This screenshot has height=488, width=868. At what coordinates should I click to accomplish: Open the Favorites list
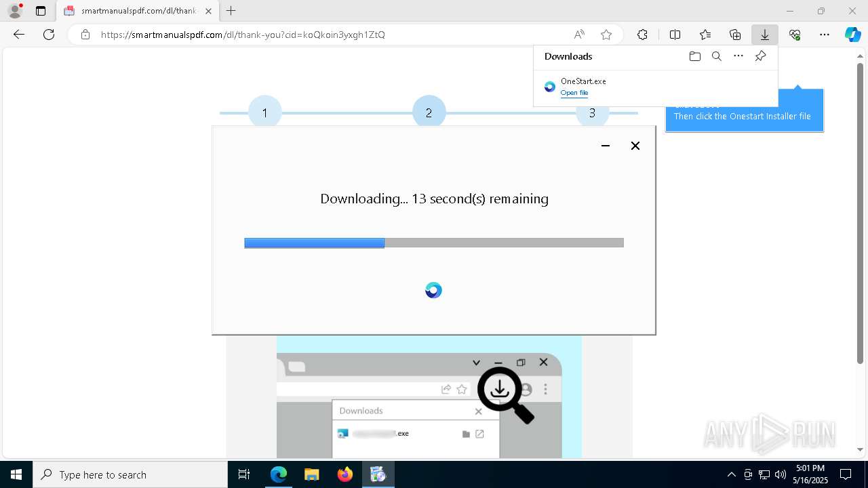[x=705, y=35]
